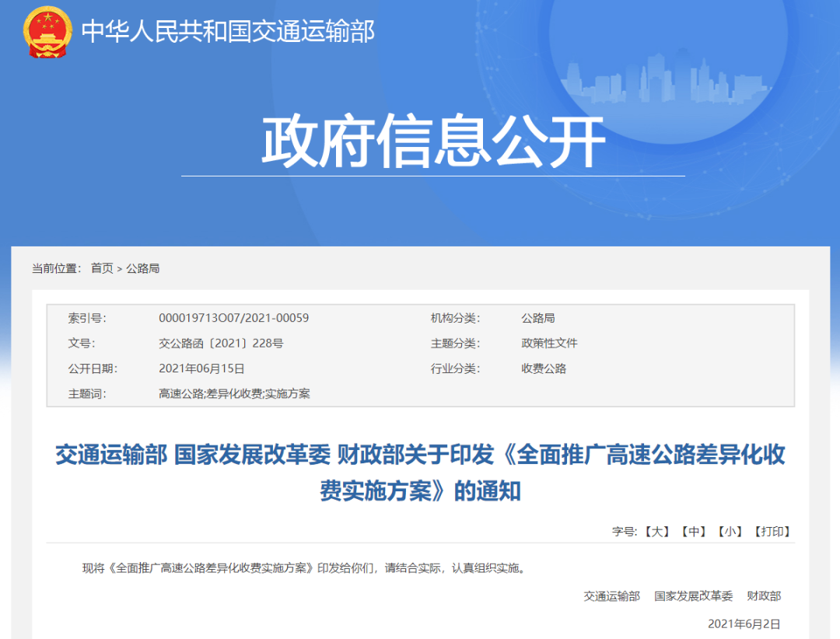Click the 行业分类 label
Image resolution: width=840 pixels, height=639 pixels.
tap(455, 368)
